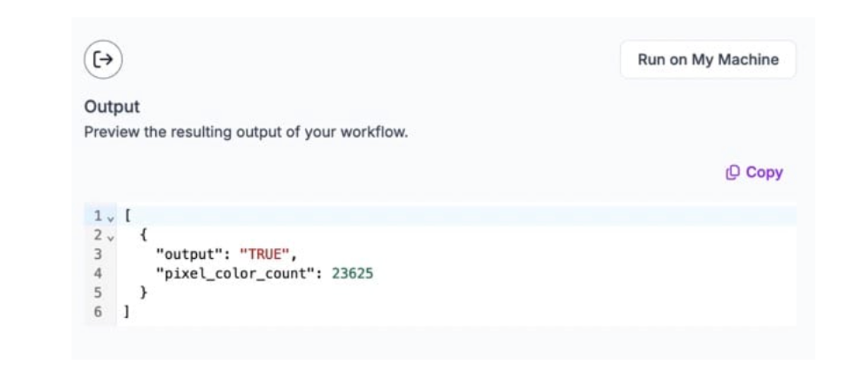Click line number 4 in gutter
868x368 pixels.
[98, 273]
